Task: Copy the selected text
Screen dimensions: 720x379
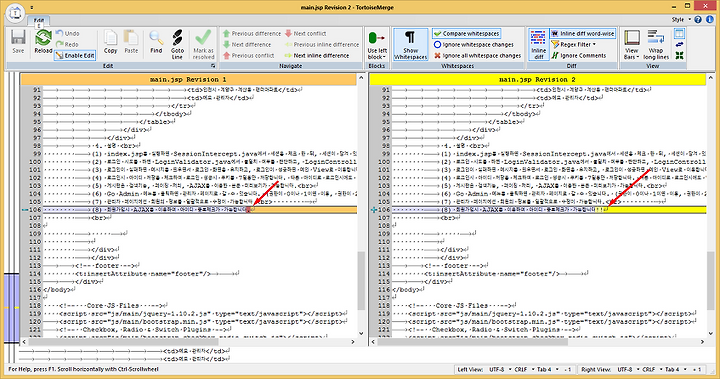Action: click(110, 42)
